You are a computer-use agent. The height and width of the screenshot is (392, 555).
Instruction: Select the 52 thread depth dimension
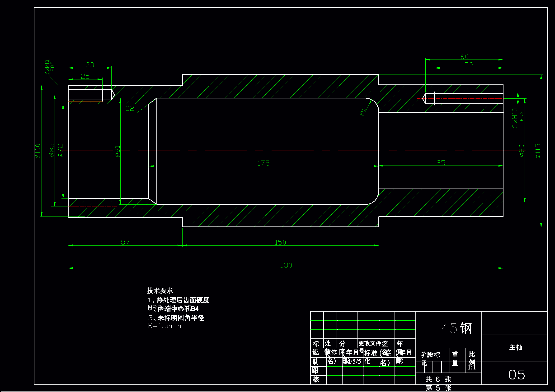point(468,65)
